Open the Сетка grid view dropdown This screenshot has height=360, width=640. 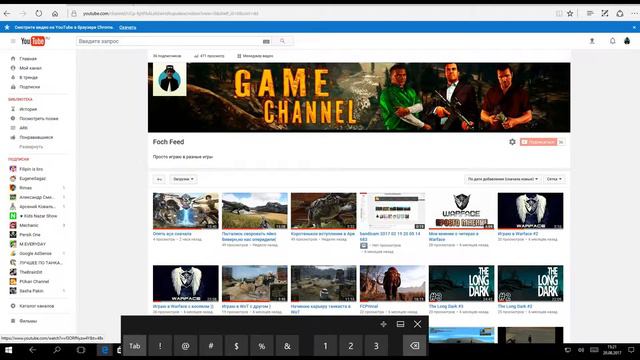tap(554, 179)
